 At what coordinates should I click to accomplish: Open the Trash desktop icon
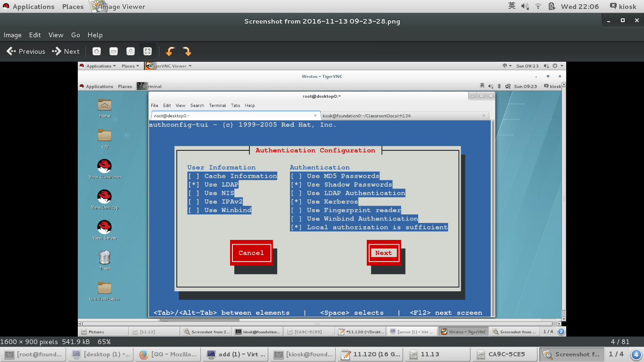(105, 260)
